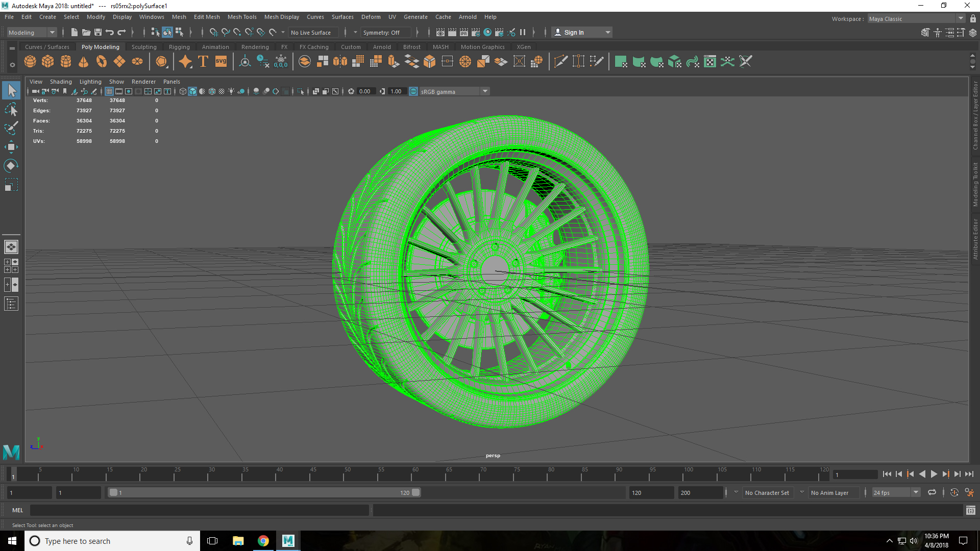Toggle color management ON button
This screenshot has height=551, width=980.
coord(413,91)
